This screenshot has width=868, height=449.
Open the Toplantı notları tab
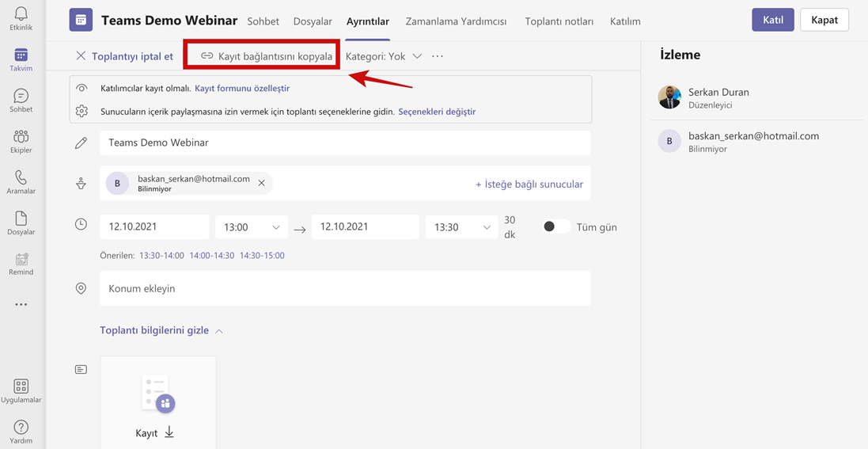click(x=559, y=21)
